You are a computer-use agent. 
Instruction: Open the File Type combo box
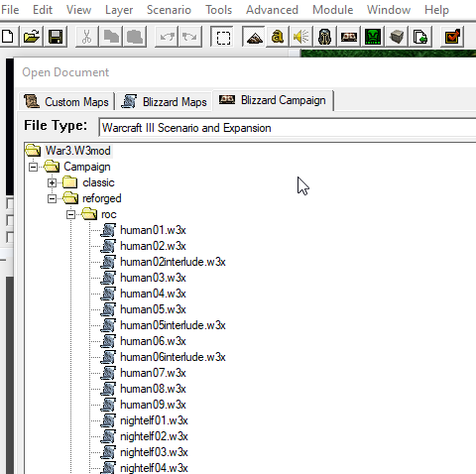pyautogui.click(x=288, y=128)
